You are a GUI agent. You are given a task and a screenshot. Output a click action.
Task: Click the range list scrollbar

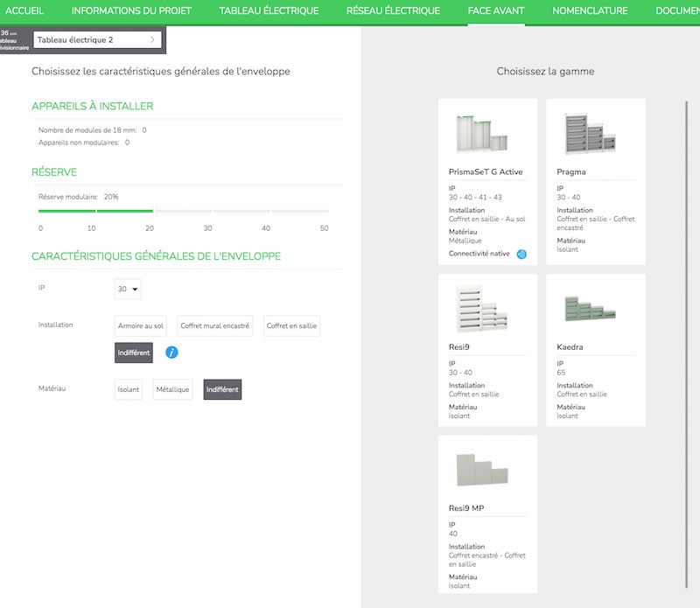coord(686,345)
